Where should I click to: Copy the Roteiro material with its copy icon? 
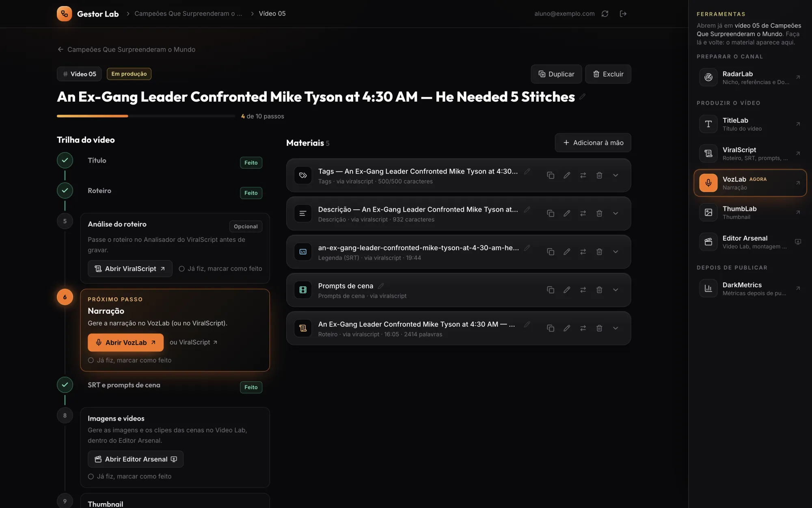click(x=551, y=328)
